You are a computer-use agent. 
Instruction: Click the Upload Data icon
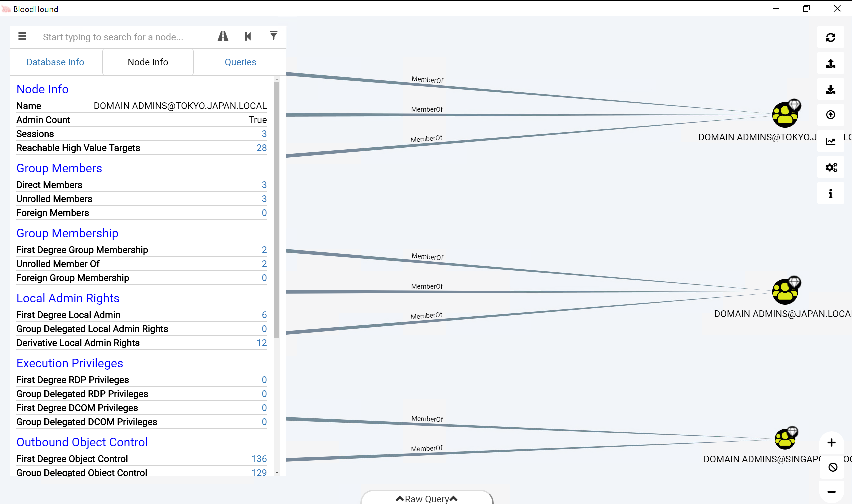(831, 64)
